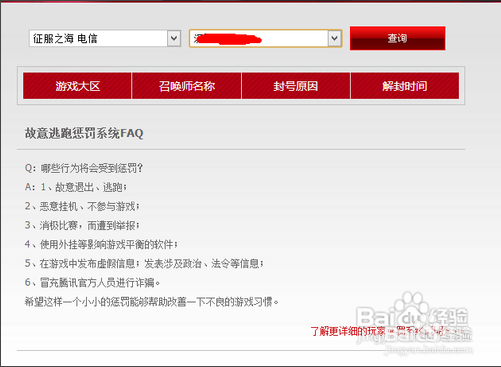
Task: Click the line 4、使用外挂等影响游戏平衡的软件
Action: 101,244
